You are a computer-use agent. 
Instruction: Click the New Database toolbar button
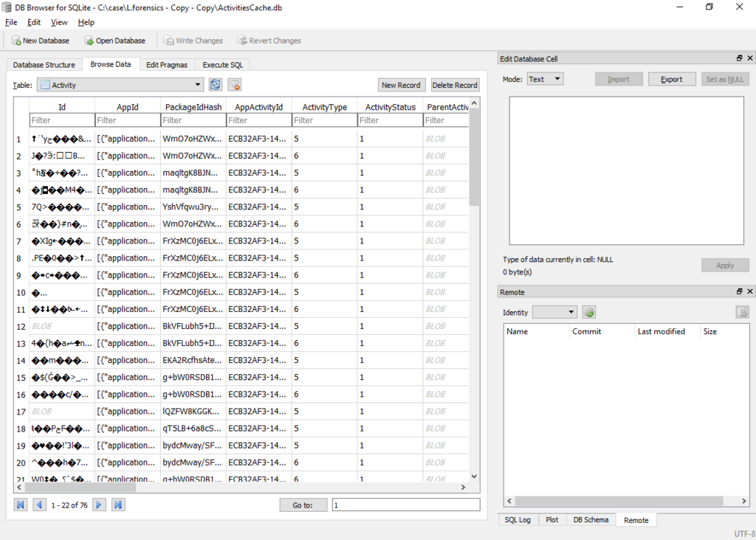click(x=41, y=41)
